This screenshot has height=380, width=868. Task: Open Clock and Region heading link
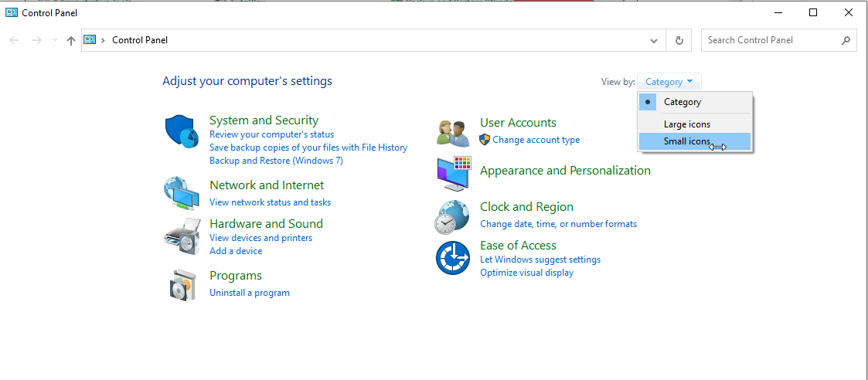526,206
